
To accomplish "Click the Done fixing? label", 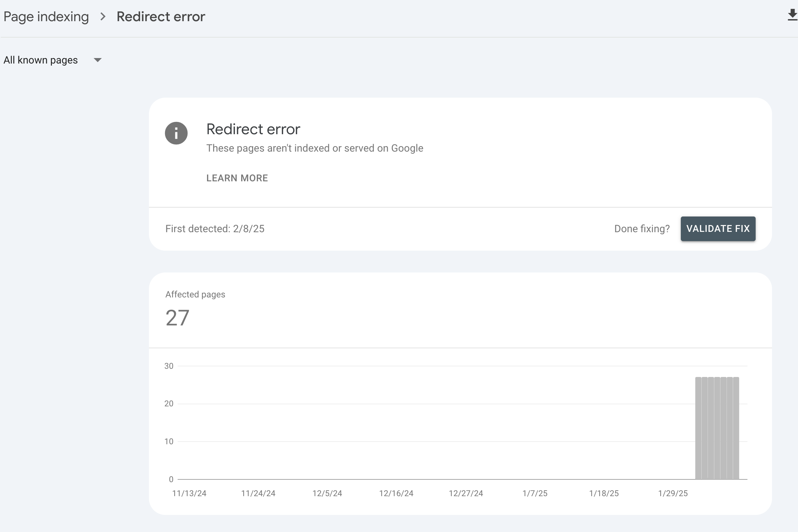I will (642, 229).
